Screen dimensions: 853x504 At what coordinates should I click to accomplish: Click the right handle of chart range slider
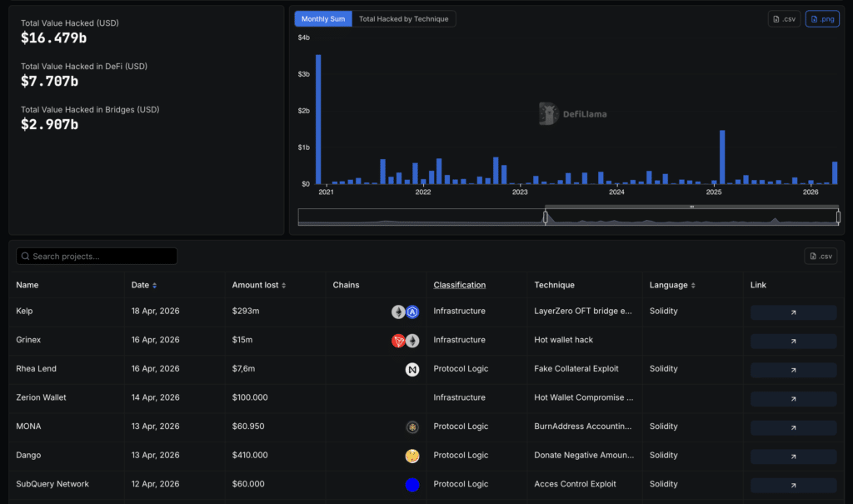click(x=838, y=217)
